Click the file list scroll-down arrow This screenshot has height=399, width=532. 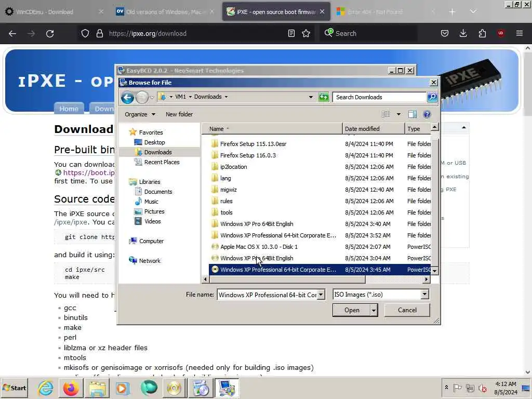coord(434,270)
